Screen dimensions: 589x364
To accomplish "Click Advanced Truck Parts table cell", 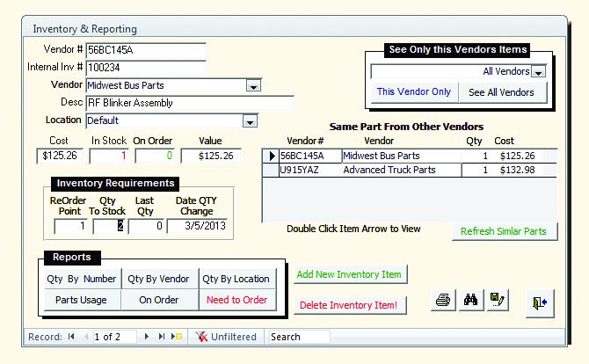I will tap(401, 170).
